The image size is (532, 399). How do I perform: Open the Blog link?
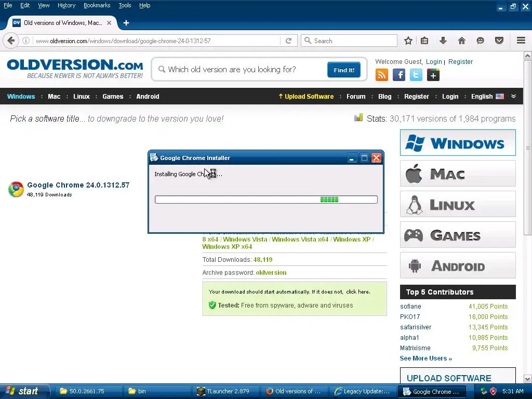pos(385,96)
